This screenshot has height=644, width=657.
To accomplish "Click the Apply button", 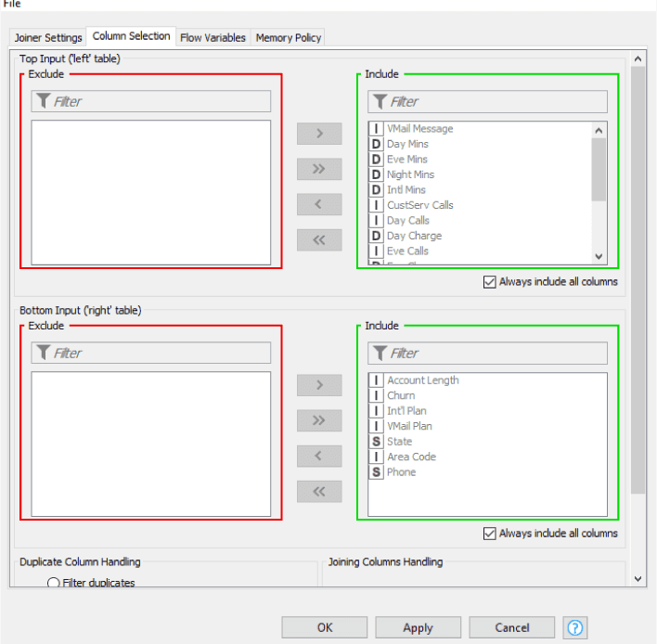I will 418,627.
